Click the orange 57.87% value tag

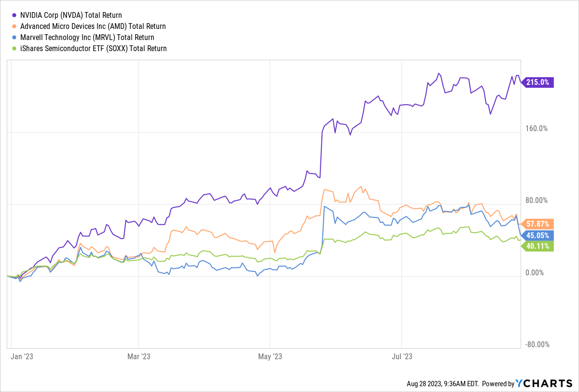538,224
